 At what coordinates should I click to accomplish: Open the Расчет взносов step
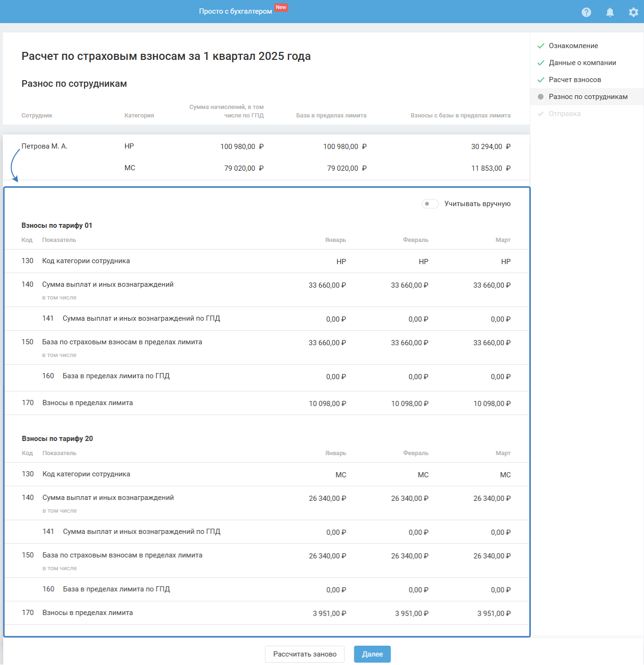pyautogui.click(x=575, y=80)
